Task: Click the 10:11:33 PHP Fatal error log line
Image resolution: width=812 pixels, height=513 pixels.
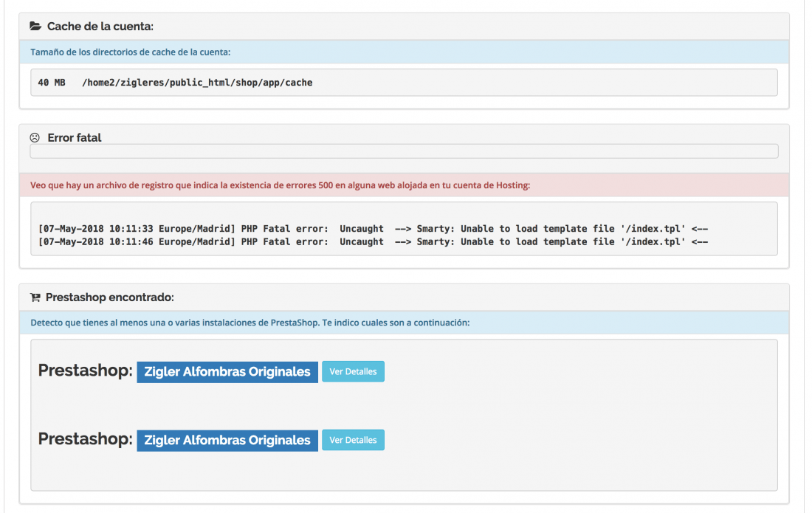Action: click(x=373, y=229)
